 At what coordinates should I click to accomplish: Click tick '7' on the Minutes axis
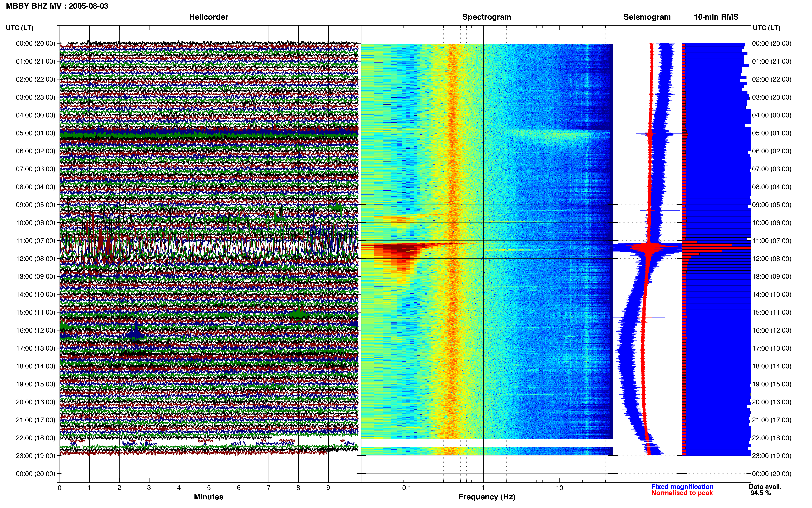(x=269, y=488)
